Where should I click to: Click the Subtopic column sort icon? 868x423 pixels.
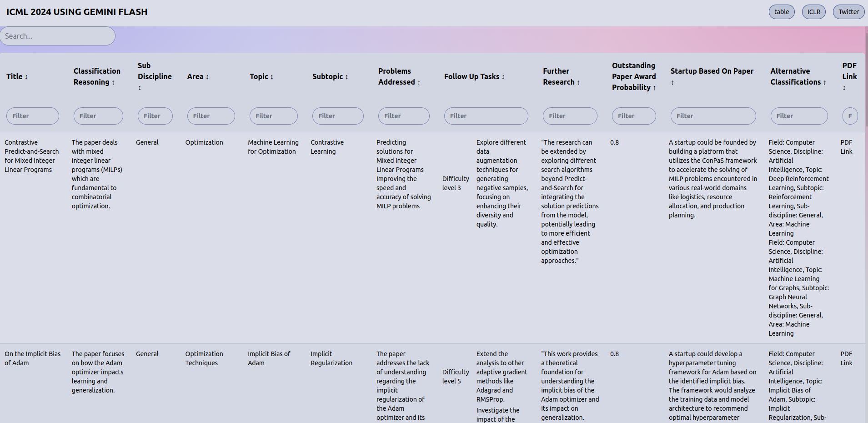[x=347, y=77]
